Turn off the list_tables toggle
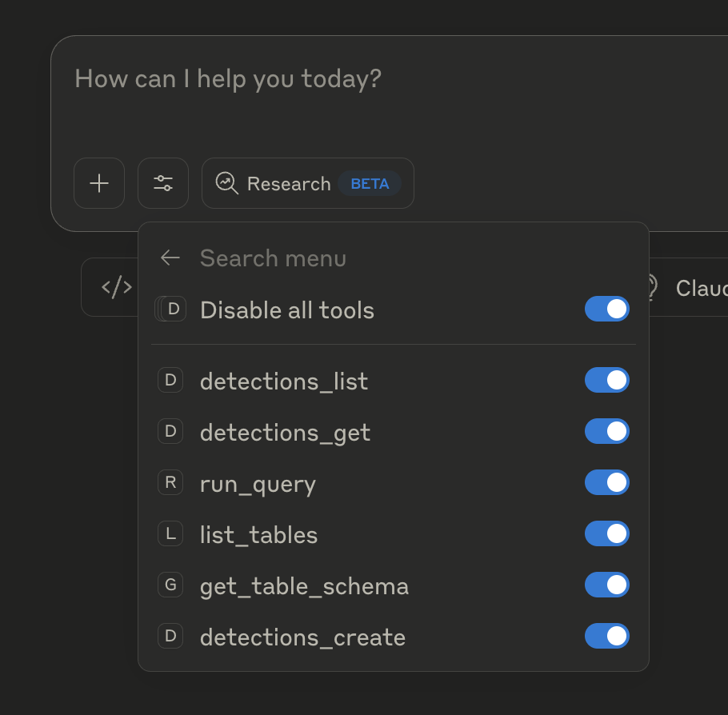 (x=606, y=533)
